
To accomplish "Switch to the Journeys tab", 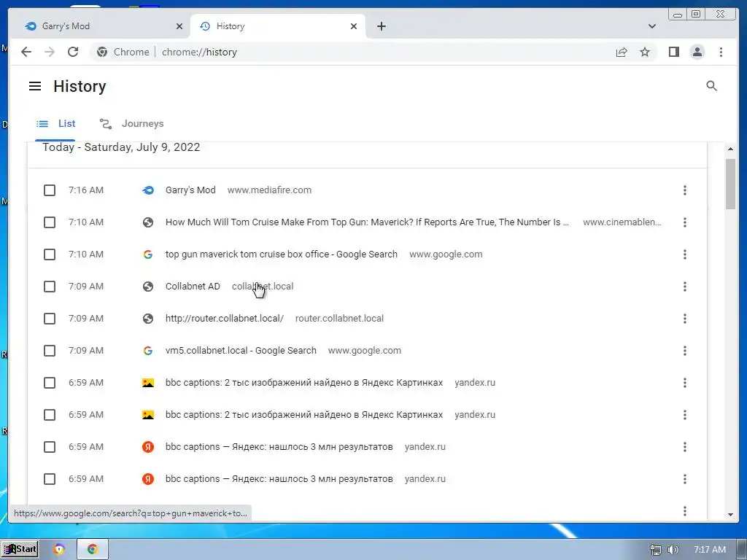I will (x=131, y=124).
